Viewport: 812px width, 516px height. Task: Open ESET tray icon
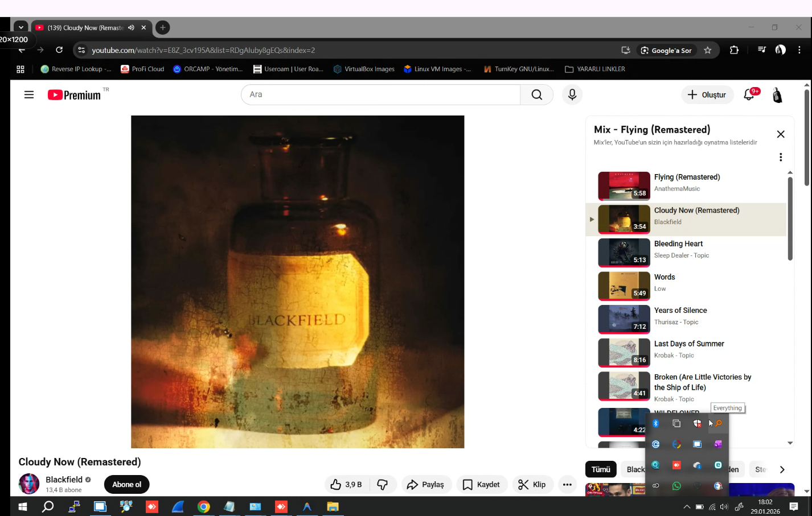[x=718, y=465]
